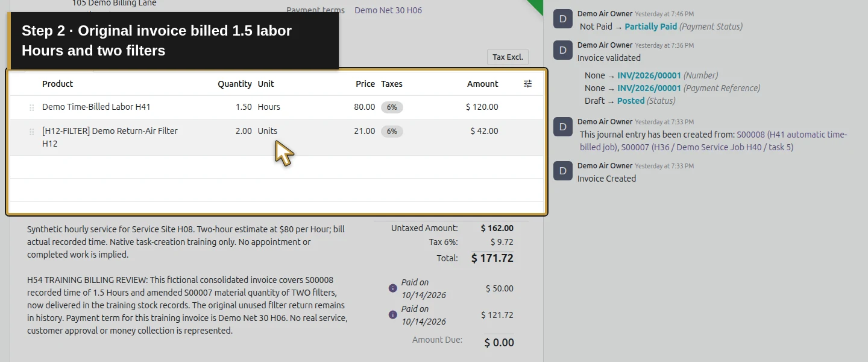Screen dimensions: 868x362
Task: Click avatar on Invoice Created message
Action: pyautogui.click(x=563, y=171)
